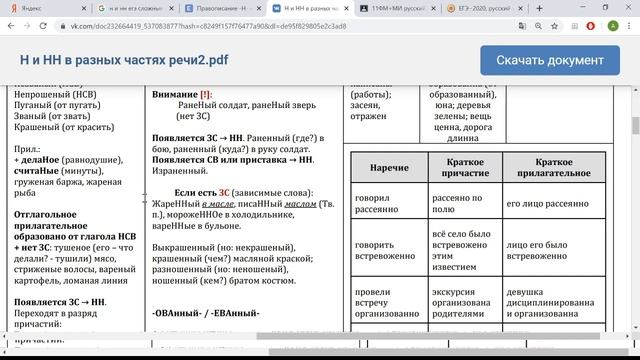Click the text -ОВАнный- / -ЕВАнный-
Screen dimensions: 640x360
206,313
